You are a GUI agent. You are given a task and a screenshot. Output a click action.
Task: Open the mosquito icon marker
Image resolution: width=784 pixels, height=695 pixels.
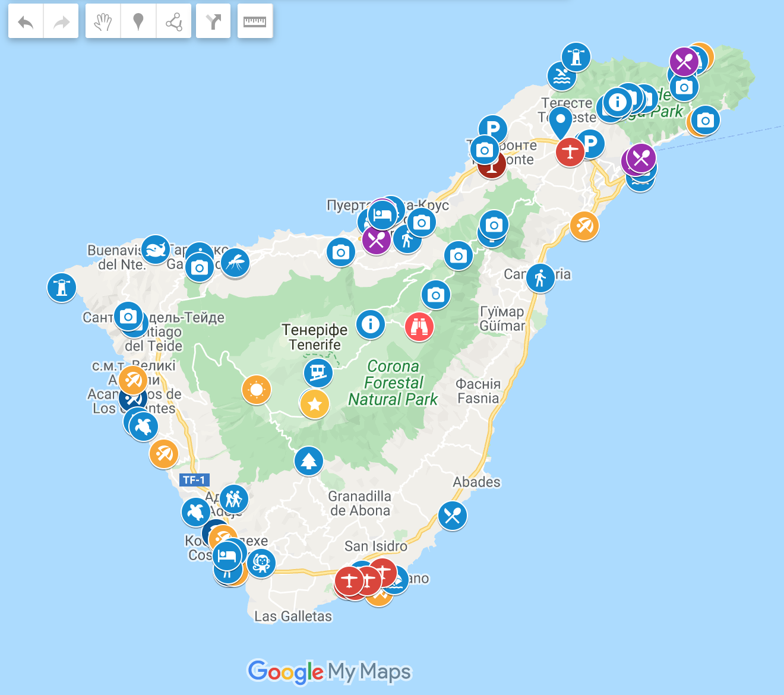coord(235,262)
